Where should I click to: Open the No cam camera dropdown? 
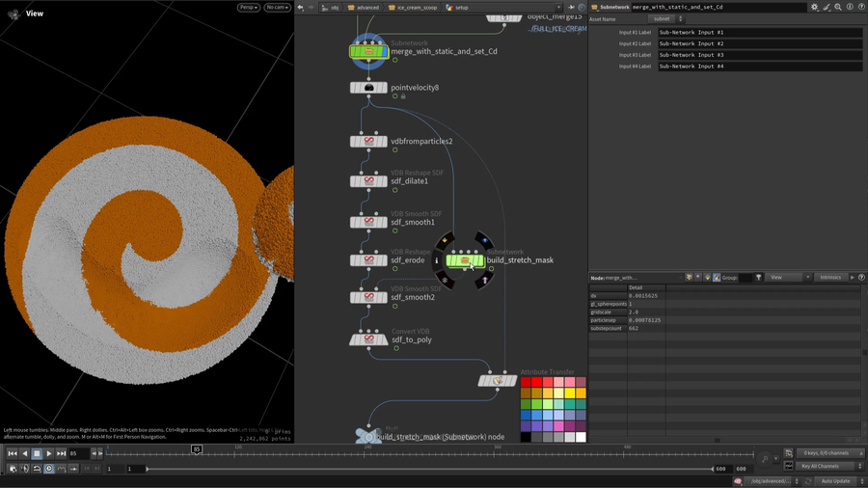tap(278, 8)
